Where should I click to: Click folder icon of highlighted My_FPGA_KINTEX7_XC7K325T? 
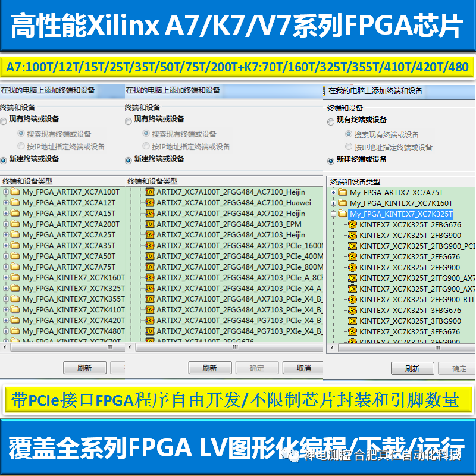click(x=343, y=214)
